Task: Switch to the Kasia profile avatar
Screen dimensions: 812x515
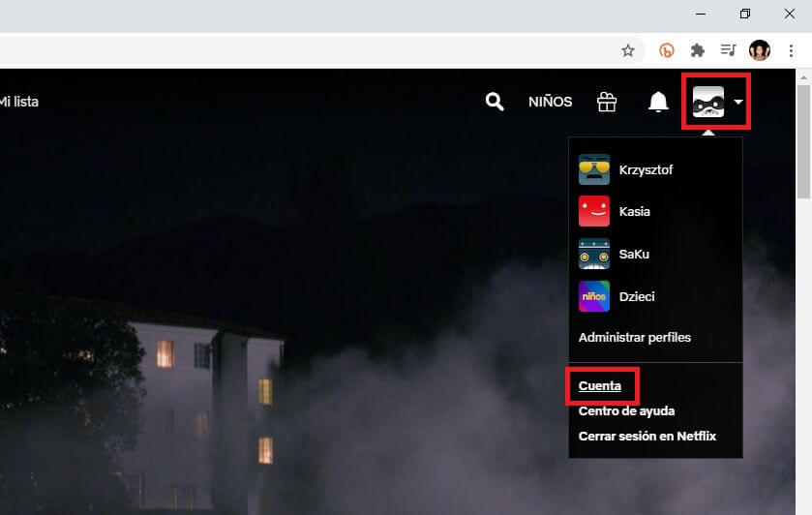Action: (594, 211)
